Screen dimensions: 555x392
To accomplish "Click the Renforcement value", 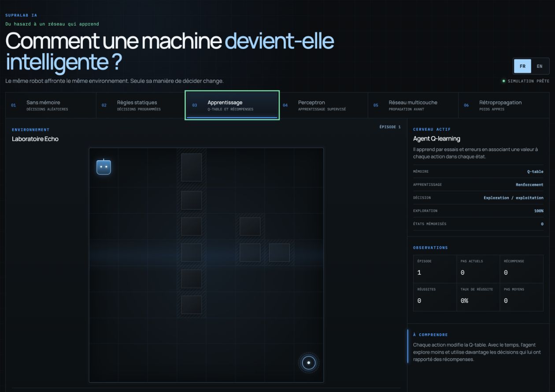I will 529,185.
